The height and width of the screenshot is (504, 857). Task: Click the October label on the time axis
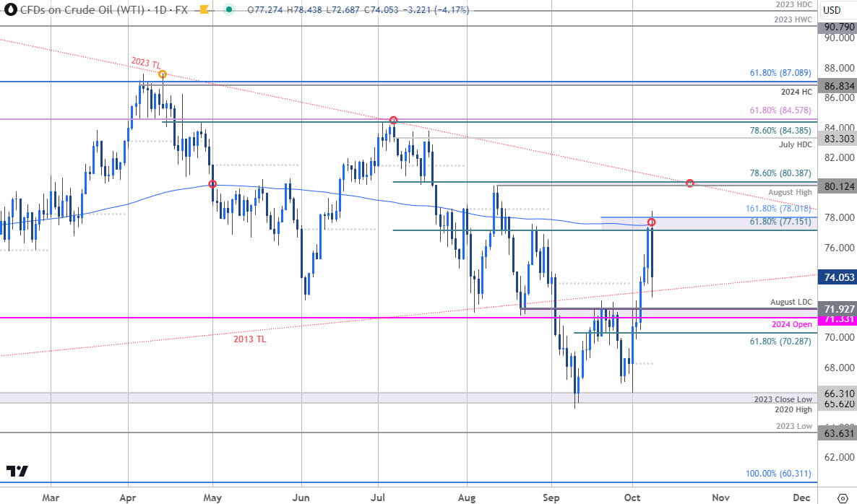coord(632,498)
